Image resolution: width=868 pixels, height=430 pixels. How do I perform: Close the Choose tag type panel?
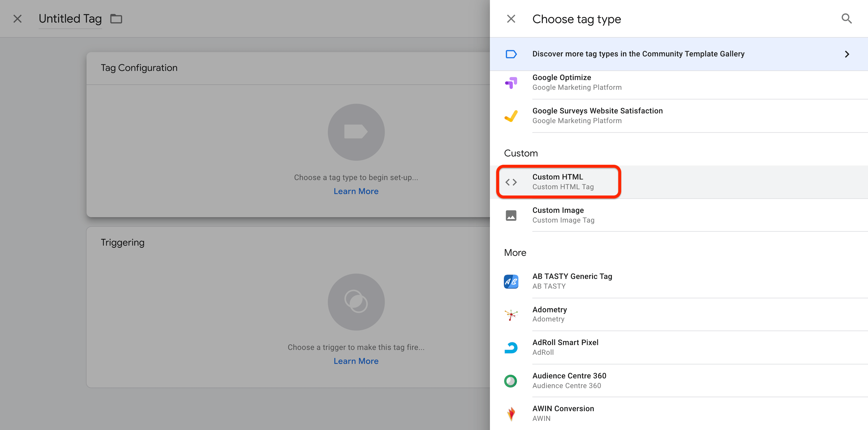coord(511,19)
